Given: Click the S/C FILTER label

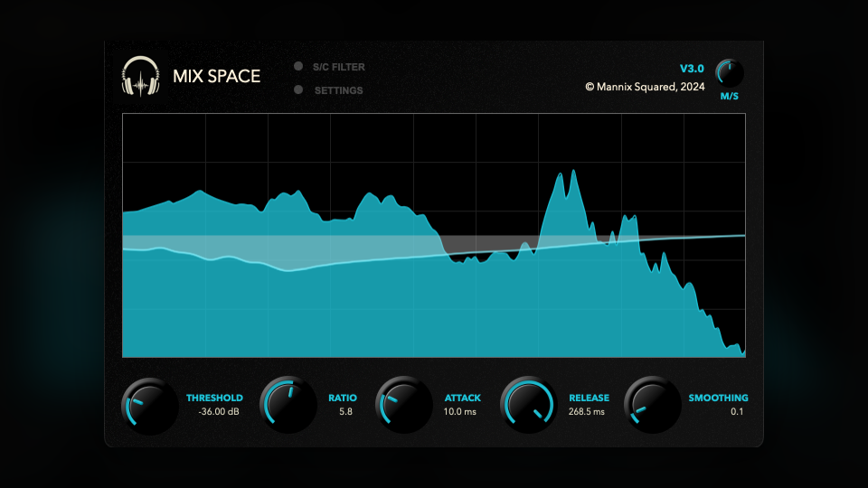Looking at the screenshot, I should 339,67.
